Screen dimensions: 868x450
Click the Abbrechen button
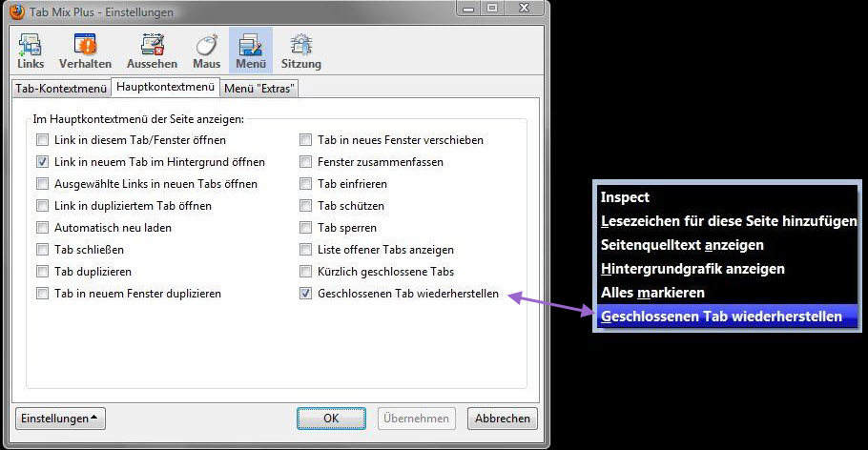click(x=502, y=419)
